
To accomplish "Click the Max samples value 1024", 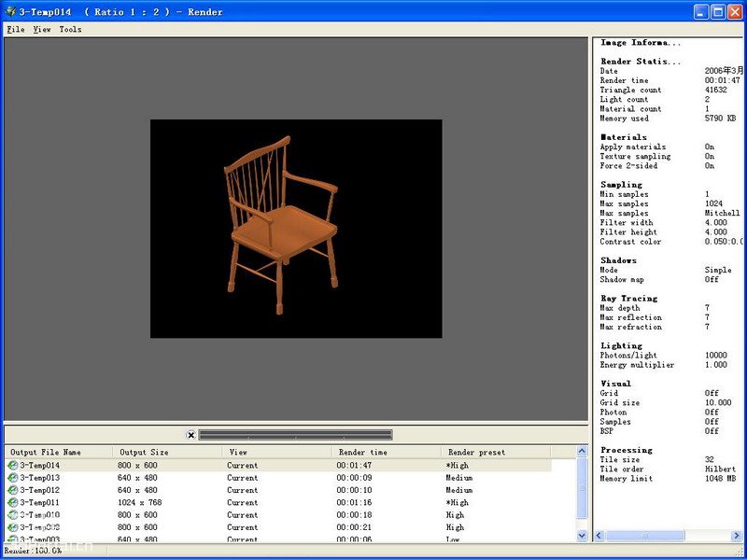I will click(713, 203).
